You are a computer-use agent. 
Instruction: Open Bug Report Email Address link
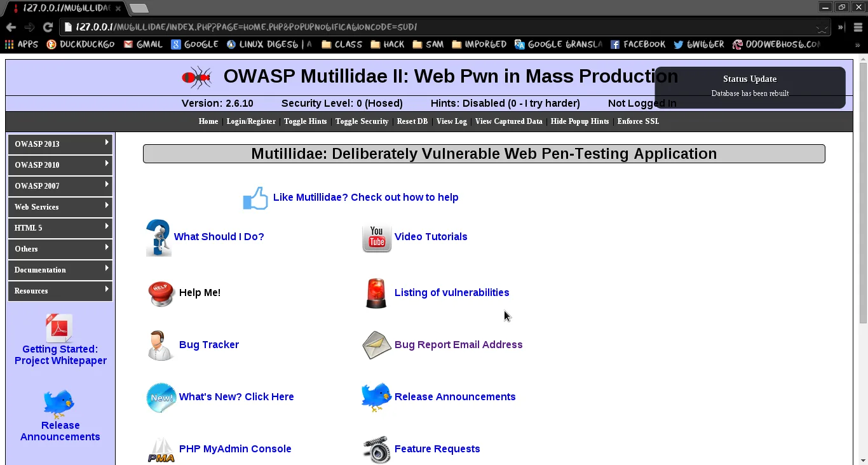(458, 345)
